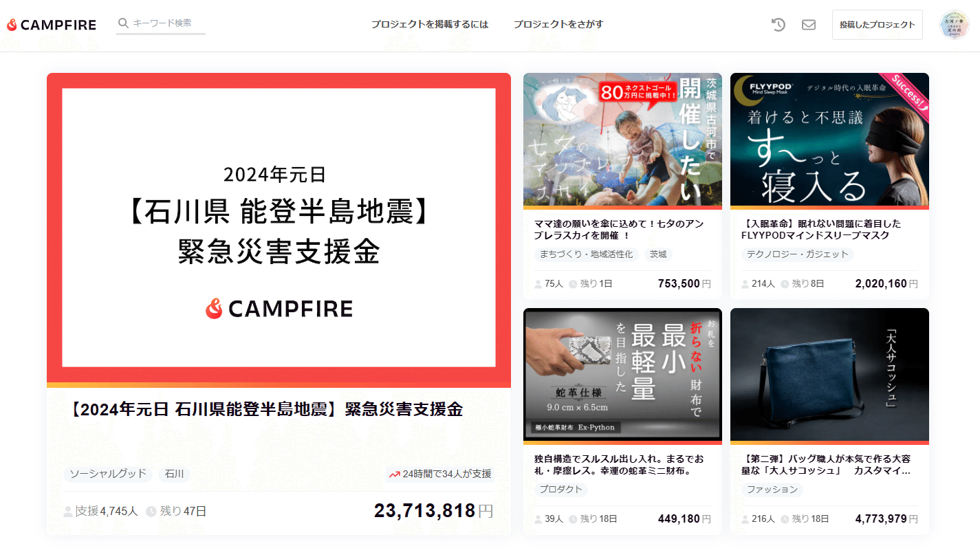Click the search magnifier icon
The height and width of the screenshot is (557, 980).
coord(124,23)
